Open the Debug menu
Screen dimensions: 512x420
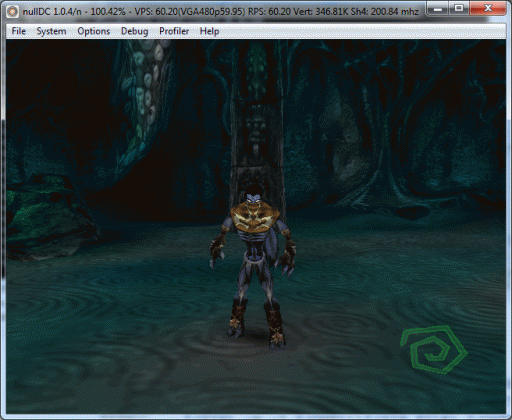134,31
